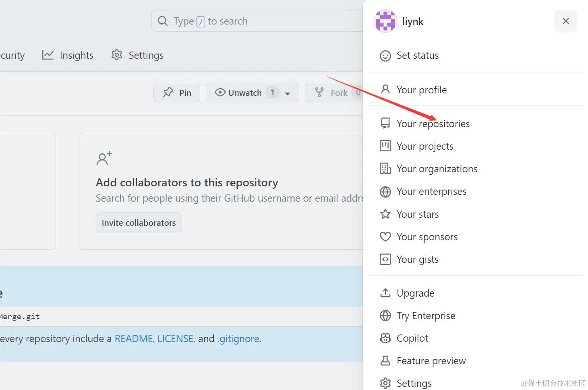Click the upload icon beside Upgrade
588x390 pixels.
(385, 293)
